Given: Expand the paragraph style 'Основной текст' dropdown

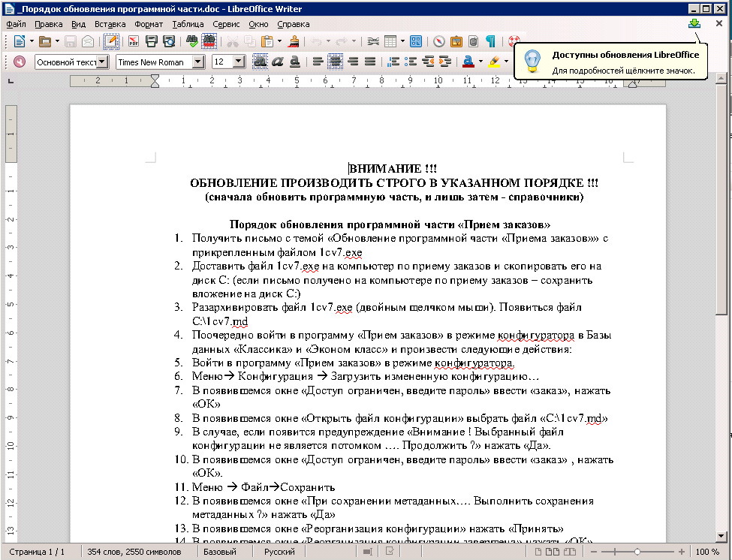Looking at the screenshot, I should 102,62.
